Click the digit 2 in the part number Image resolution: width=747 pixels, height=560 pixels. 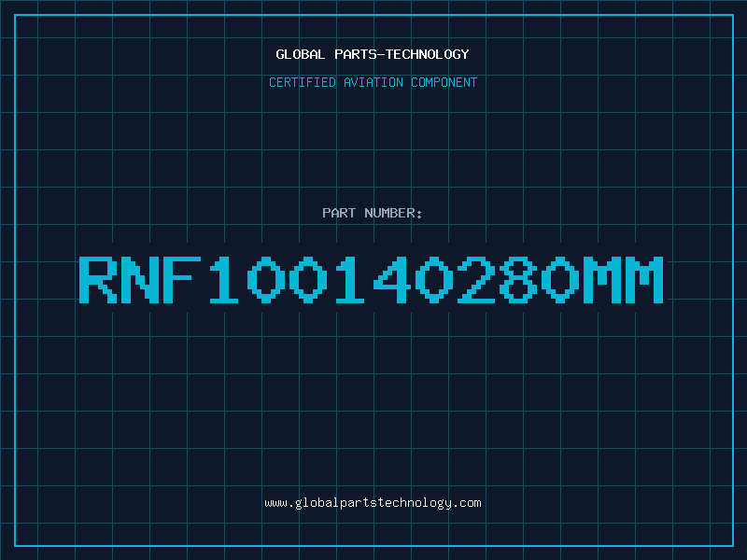tap(476, 280)
